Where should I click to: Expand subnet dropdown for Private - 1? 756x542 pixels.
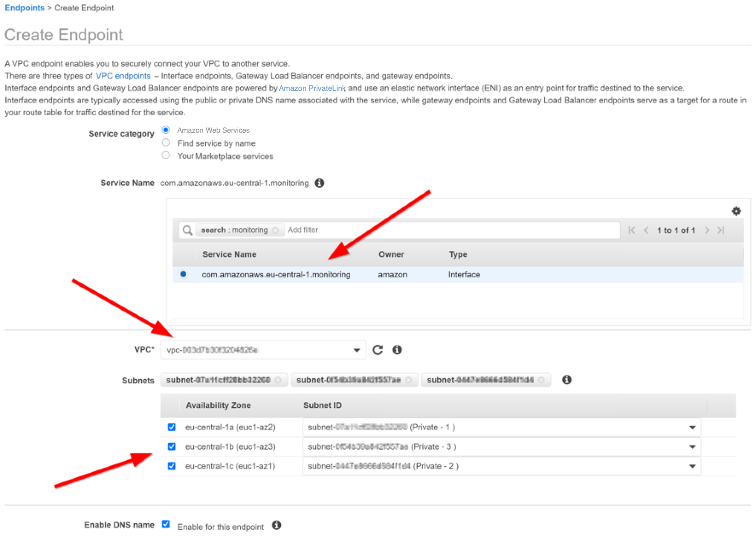click(692, 427)
